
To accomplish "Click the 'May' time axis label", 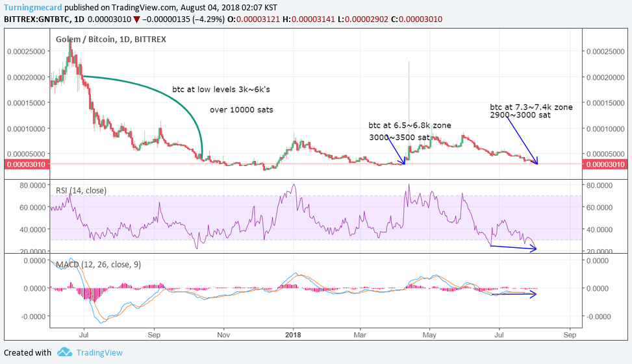I will tap(429, 335).
